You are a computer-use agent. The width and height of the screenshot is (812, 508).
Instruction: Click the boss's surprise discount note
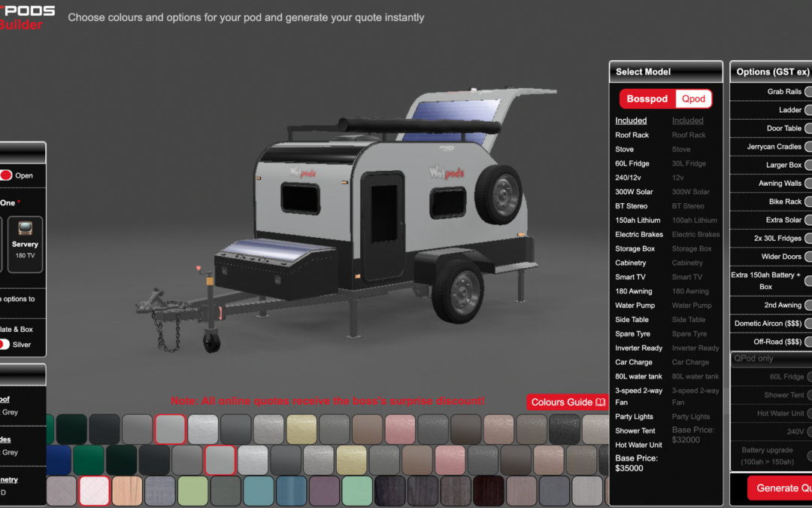pyautogui.click(x=328, y=400)
